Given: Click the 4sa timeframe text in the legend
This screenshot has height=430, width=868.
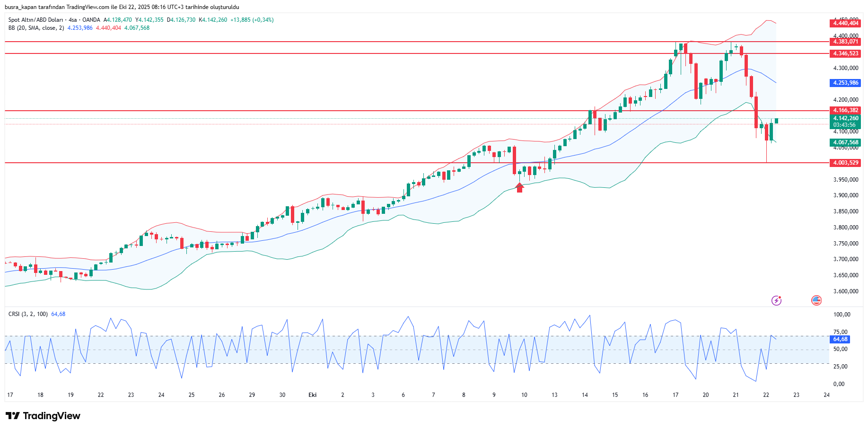Looking at the screenshot, I should click(x=72, y=20).
